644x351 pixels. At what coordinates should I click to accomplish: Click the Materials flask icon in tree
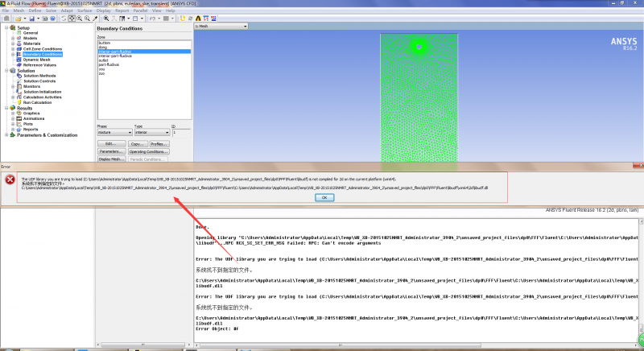(19, 43)
